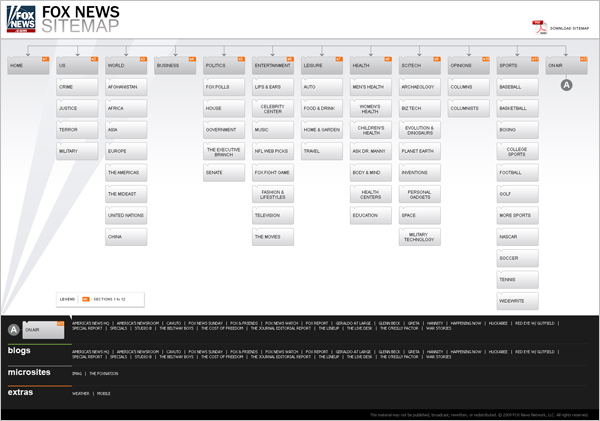Open the blogs section heading
Screen dimensions: 600x421
point(19,350)
